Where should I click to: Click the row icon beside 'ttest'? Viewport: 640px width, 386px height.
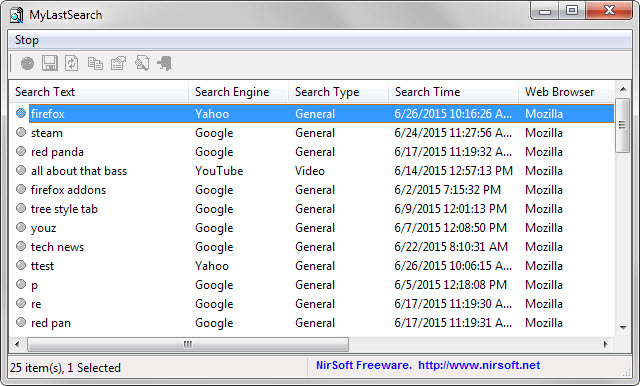tap(21, 265)
